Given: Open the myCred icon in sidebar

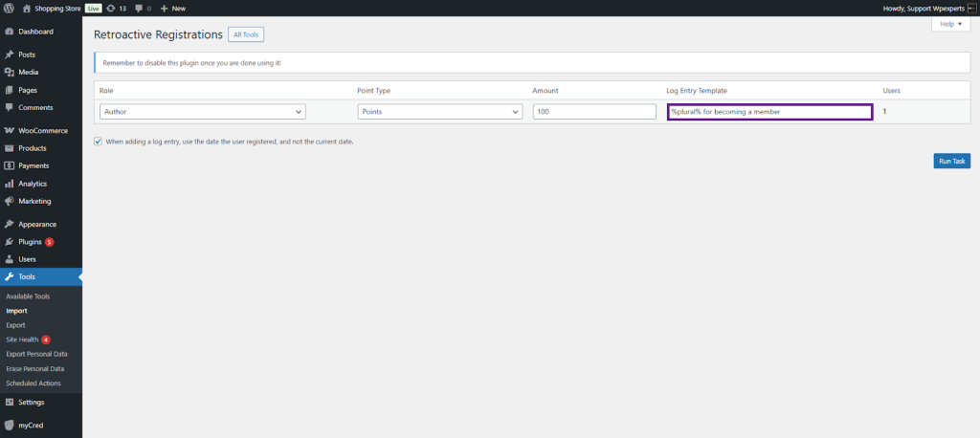Looking at the screenshot, I should pos(9,426).
